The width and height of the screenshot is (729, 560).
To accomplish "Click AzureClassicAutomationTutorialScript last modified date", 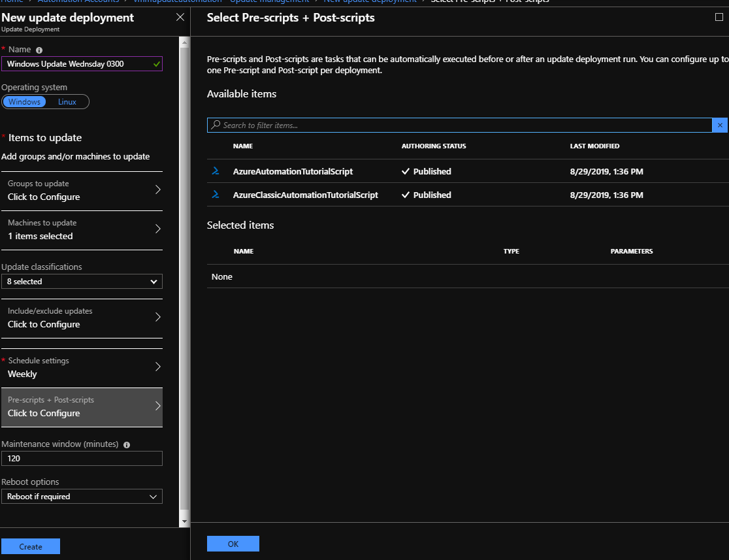I will (607, 195).
